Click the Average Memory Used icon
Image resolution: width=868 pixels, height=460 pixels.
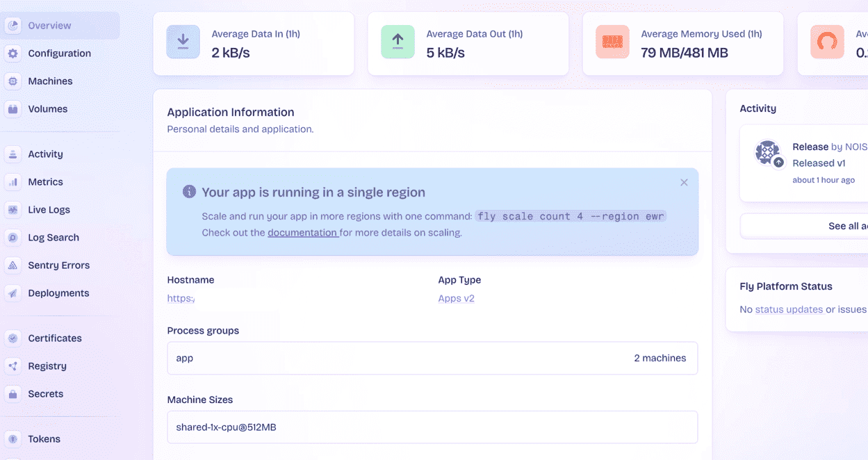coord(612,42)
